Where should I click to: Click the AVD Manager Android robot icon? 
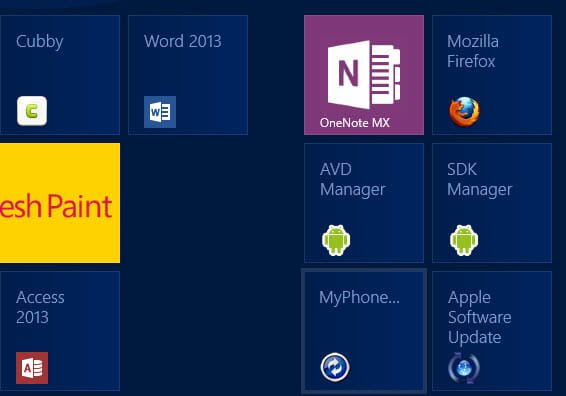point(336,240)
